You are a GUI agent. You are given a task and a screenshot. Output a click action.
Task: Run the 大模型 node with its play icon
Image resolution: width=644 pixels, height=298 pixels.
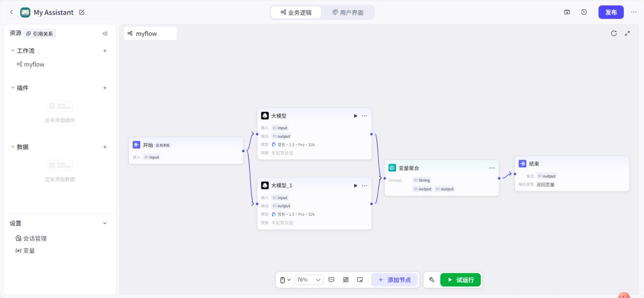point(356,116)
